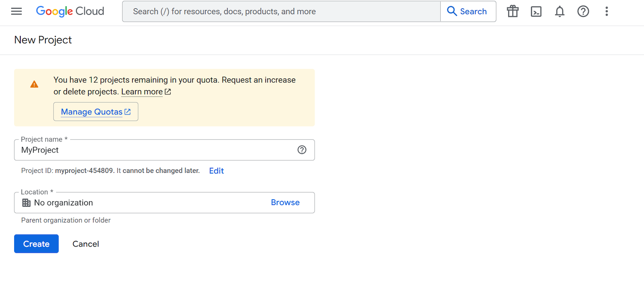The height and width of the screenshot is (286, 644).
Task: Open Manage Quotas
Action: point(96,111)
